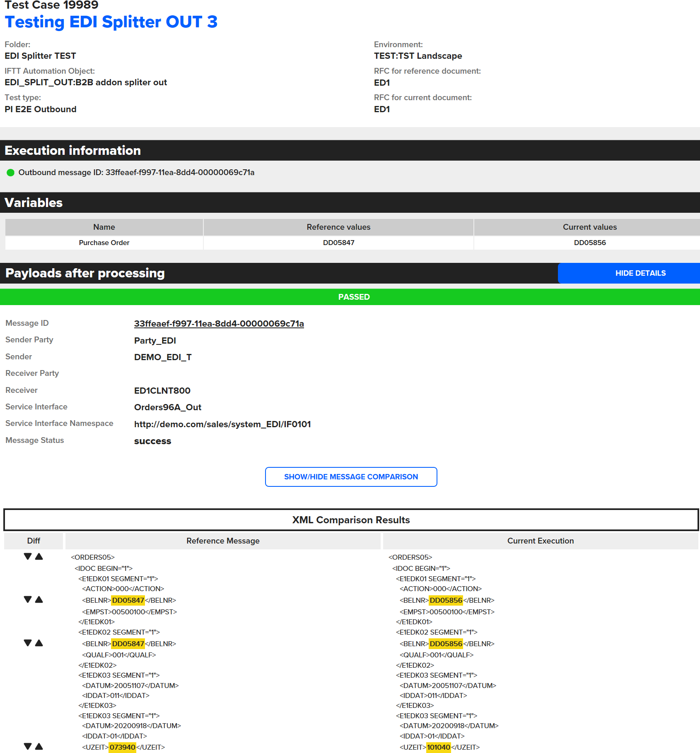This screenshot has height=753, width=700.
Task: Click the Outbound message ID text
Action: click(136, 173)
